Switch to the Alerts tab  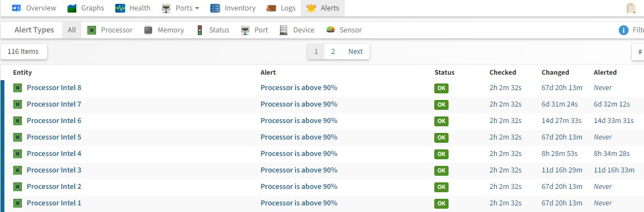(x=323, y=8)
